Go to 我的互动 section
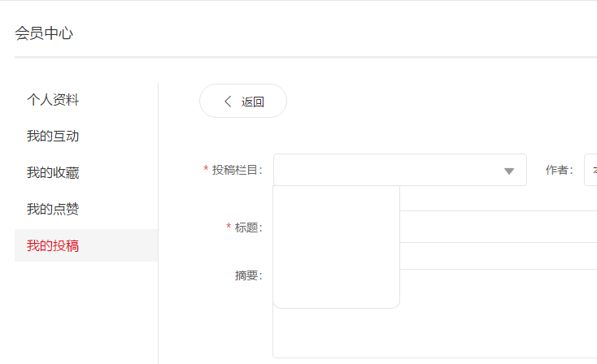Screen dimensions: 597x364 [53, 136]
